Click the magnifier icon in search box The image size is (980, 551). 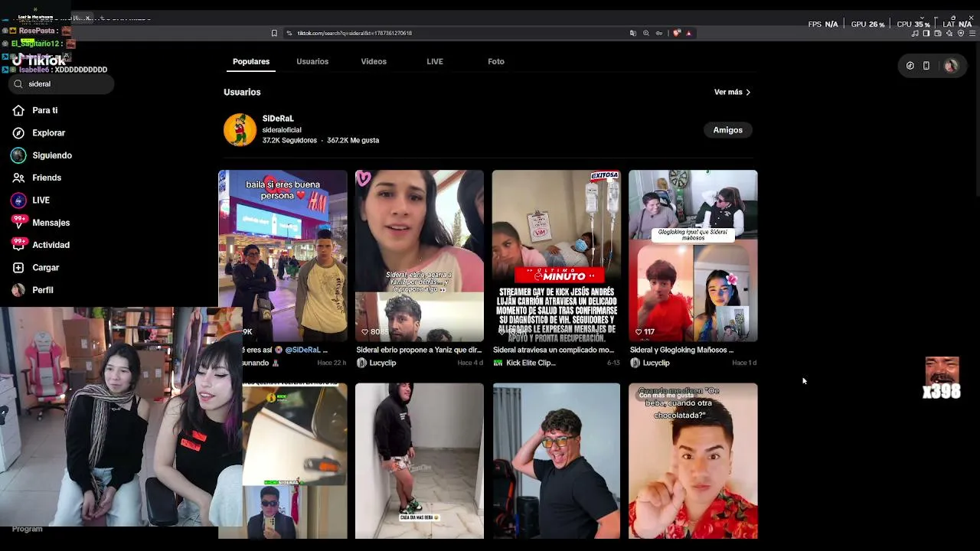click(18, 84)
